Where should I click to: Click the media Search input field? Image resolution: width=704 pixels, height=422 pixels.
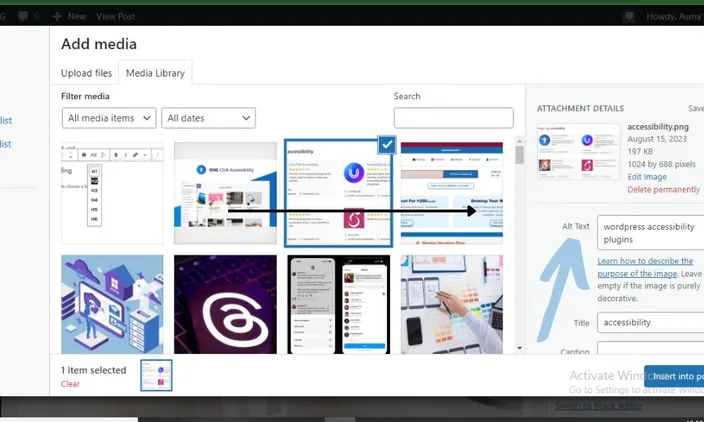tap(453, 118)
